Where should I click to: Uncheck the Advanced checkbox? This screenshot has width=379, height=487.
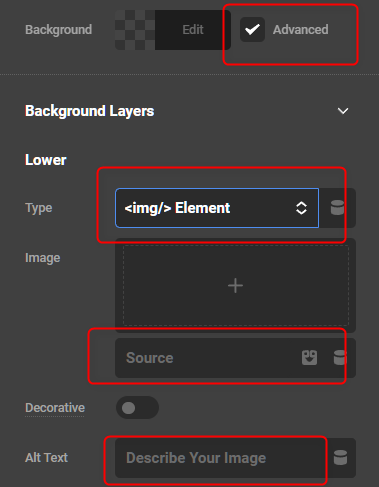click(x=252, y=30)
